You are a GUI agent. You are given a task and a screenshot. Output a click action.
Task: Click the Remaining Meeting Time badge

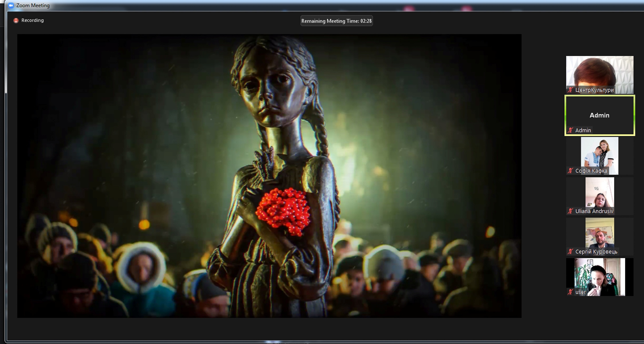click(x=336, y=21)
